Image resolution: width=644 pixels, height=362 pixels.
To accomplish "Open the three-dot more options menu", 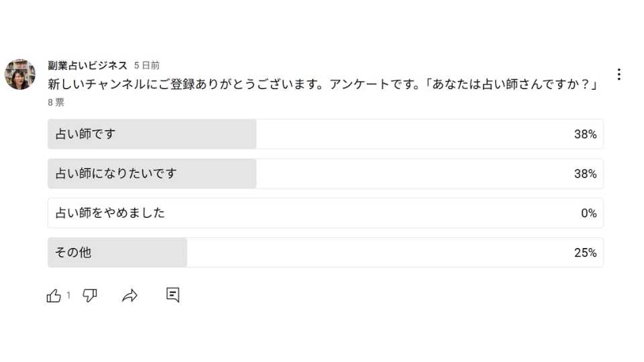I will 619,74.
